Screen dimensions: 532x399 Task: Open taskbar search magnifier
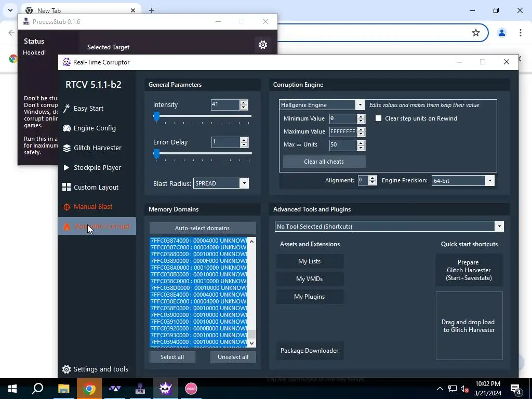[x=37, y=389]
